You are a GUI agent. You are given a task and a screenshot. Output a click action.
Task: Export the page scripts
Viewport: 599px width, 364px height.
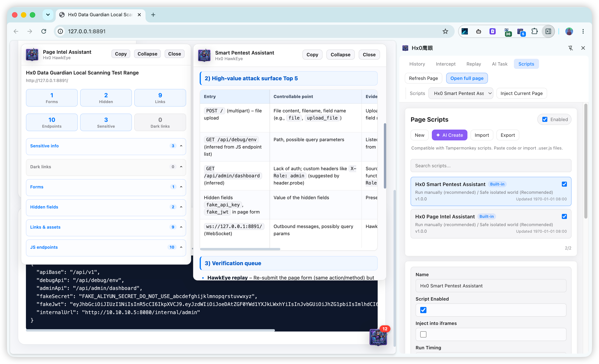tap(508, 135)
